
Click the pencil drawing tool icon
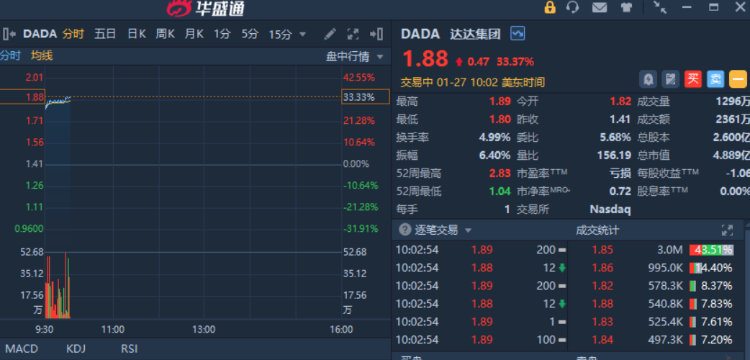point(330,34)
